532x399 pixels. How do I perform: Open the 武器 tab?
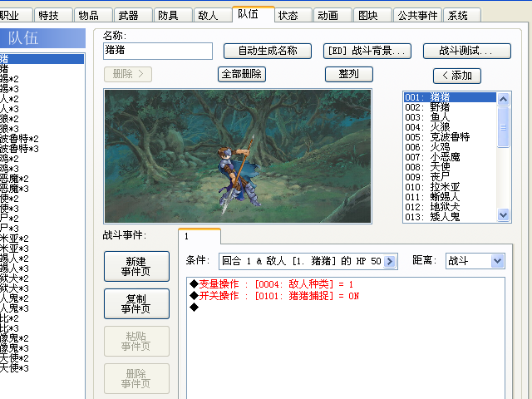pyautogui.click(x=133, y=15)
